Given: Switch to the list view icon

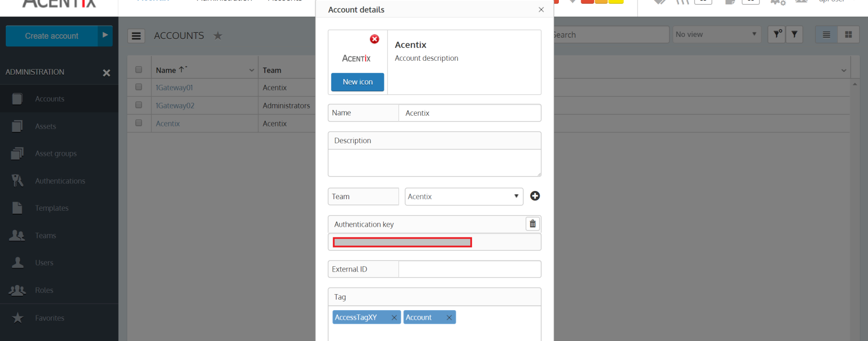Looking at the screenshot, I should click(827, 35).
